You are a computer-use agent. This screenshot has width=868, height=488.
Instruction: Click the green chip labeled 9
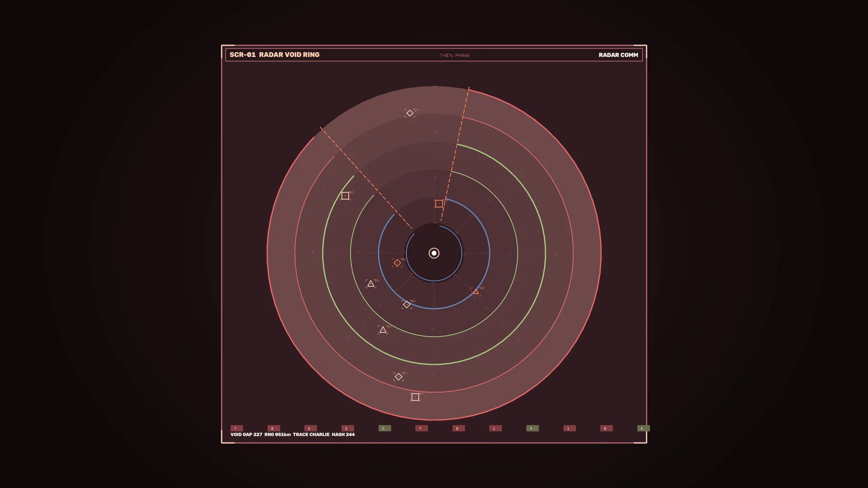coord(533,428)
